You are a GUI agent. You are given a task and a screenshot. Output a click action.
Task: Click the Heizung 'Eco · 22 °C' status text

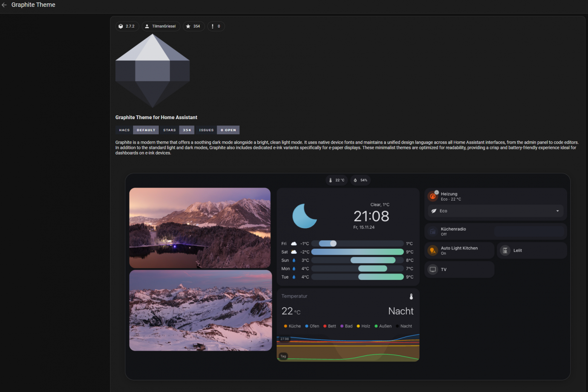click(451, 199)
